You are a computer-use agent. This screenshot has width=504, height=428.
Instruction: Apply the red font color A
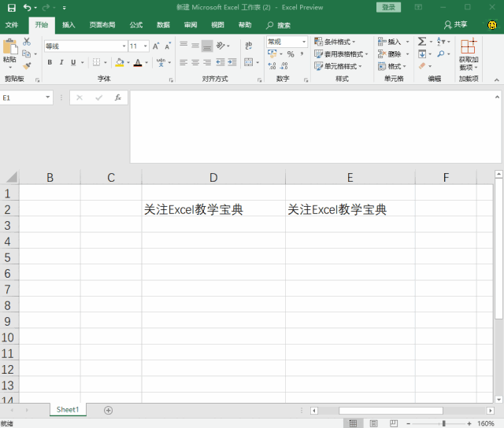coord(138,62)
